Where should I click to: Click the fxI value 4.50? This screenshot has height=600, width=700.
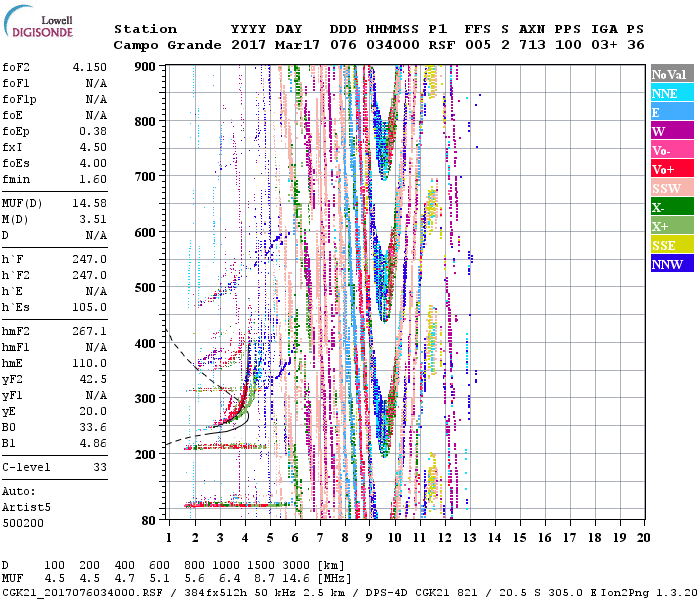93,147
